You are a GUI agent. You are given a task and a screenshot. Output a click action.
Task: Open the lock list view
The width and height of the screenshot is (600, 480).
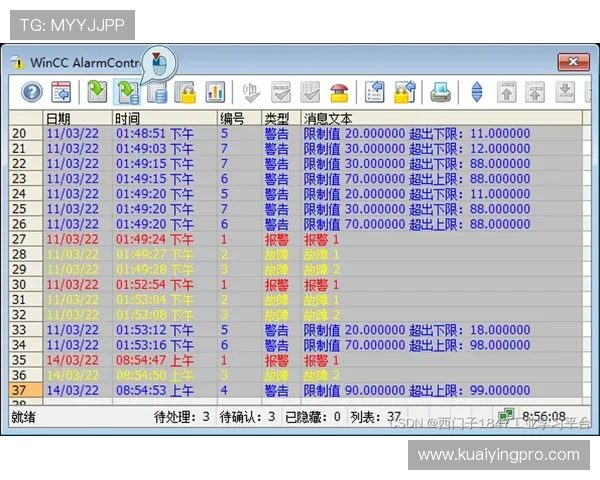click(185, 92)
